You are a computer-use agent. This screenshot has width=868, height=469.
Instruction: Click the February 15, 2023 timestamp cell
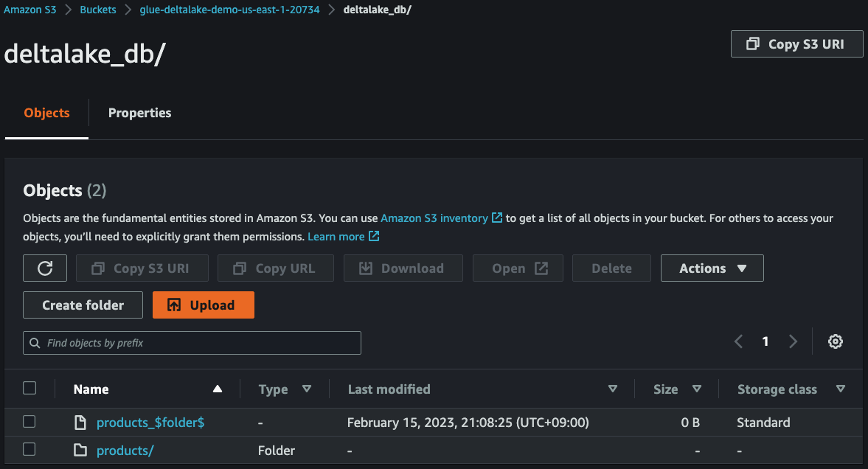pos(468,423)
